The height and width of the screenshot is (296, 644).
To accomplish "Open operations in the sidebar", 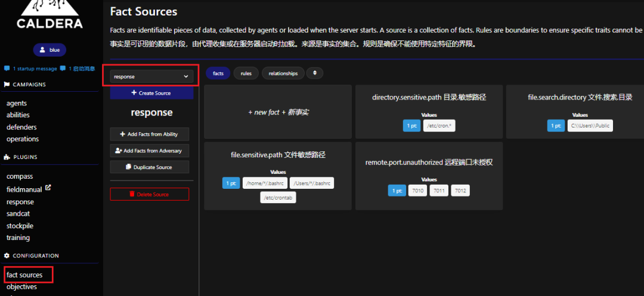I will (x=23, y=139).
